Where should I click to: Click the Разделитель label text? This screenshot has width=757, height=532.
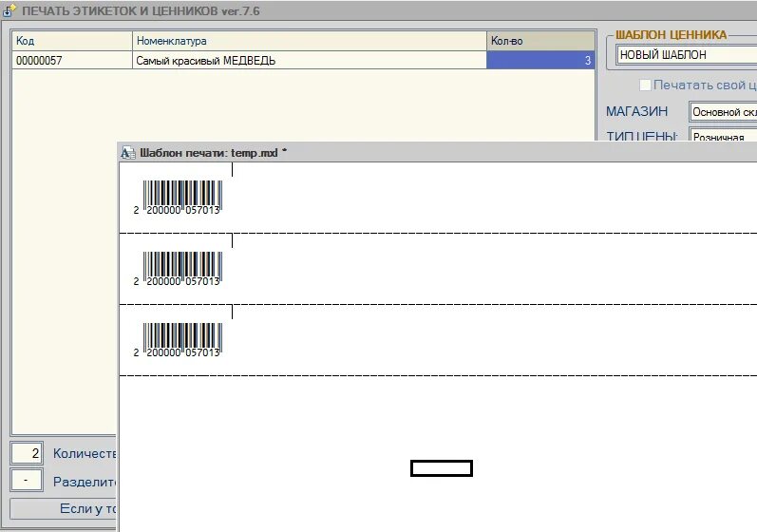[85, 482]
